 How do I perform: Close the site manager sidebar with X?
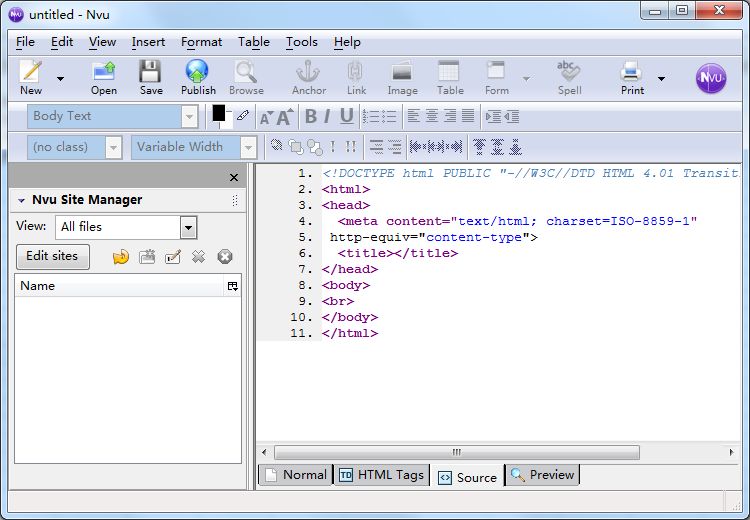click(234, 177)
